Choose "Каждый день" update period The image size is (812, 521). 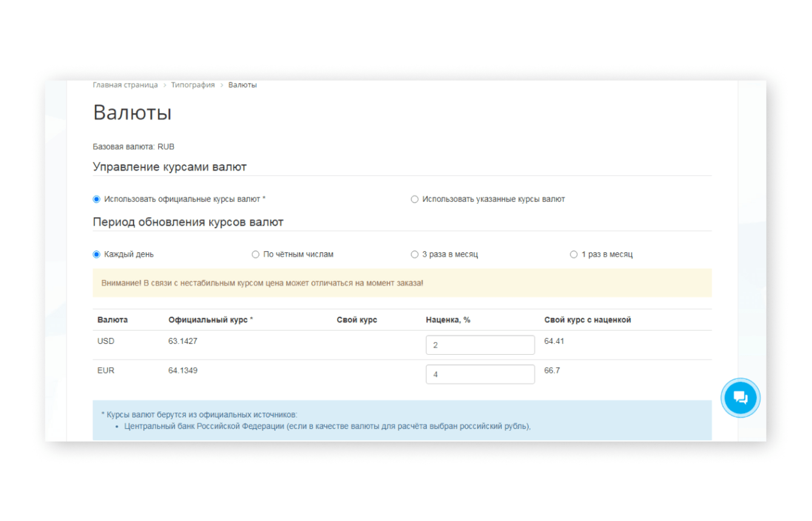click(96, 254)
